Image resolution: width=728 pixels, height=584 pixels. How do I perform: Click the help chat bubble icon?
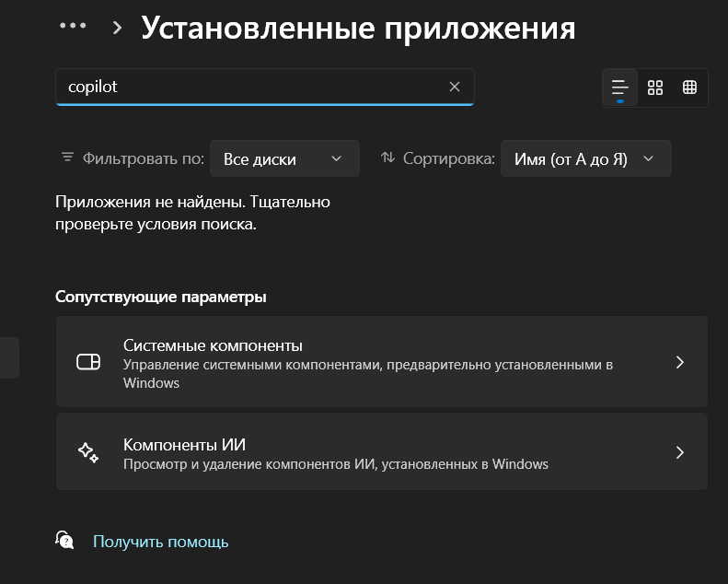(x=64, y=541)
